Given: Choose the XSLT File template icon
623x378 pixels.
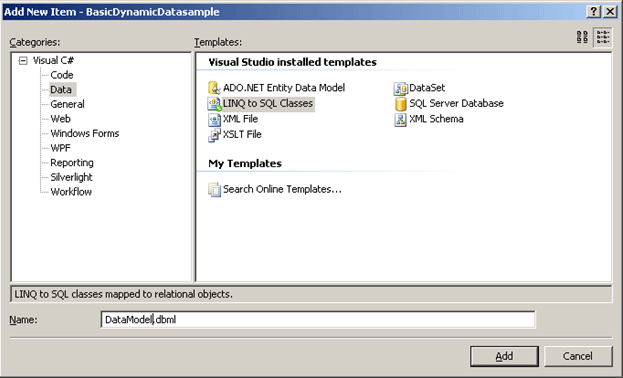Looking at the screenshot, I should tap(214, 135).
